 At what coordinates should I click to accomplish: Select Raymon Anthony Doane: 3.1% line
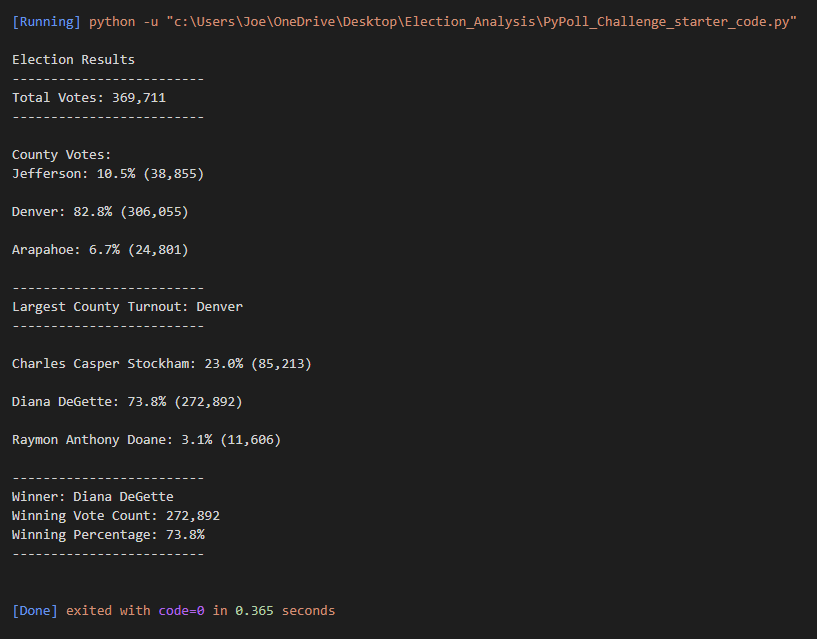tap(146, 440)
